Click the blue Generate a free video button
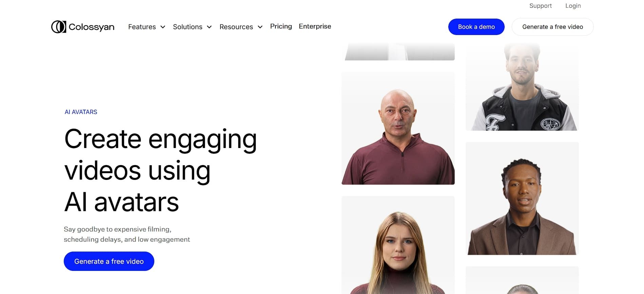 point(109,261)
